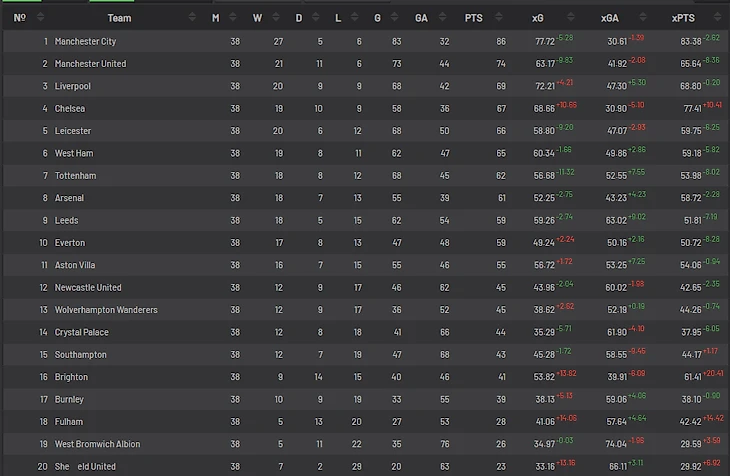Viewport: 730px width, 476px height.
Task: Sort table by xPTS column
Action: click(683, 18)
